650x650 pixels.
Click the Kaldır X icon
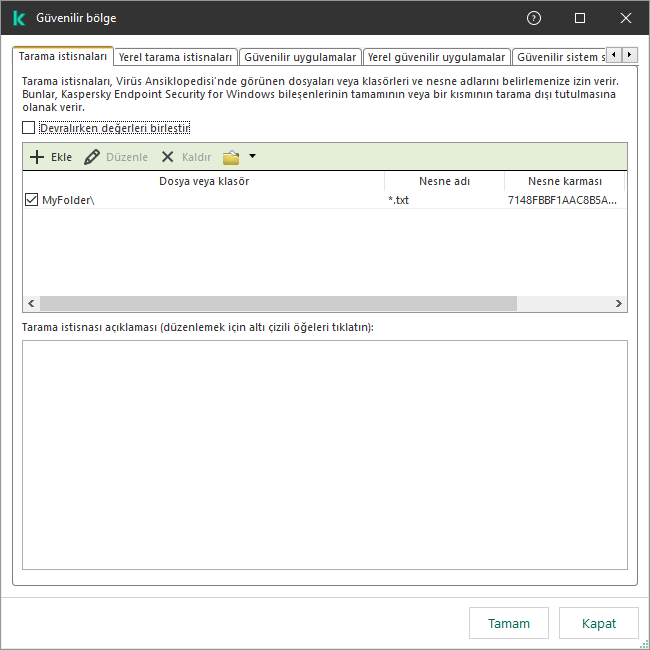click(167, 157)
